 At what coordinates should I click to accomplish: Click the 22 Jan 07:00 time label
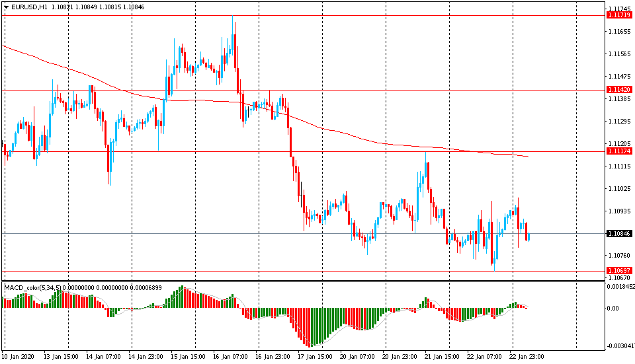[x=484, y=357]
